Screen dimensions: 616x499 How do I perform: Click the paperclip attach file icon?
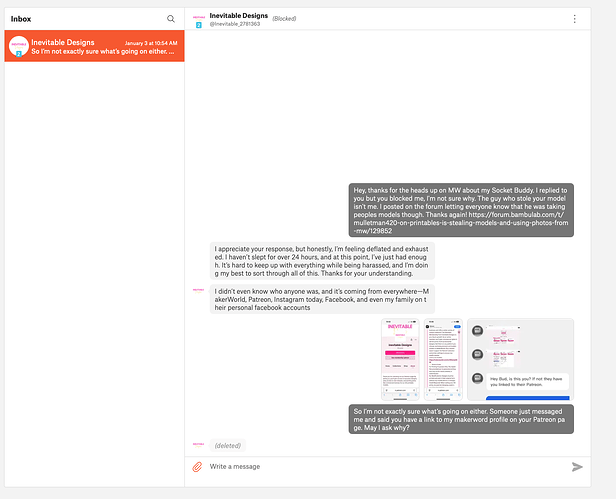(x=197, y=467)
